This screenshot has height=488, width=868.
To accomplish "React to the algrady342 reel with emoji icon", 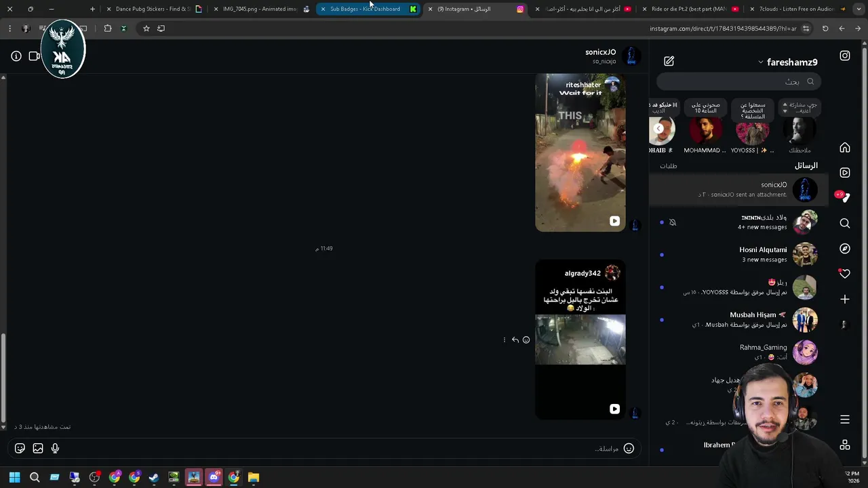I will [x=526, y=340].
